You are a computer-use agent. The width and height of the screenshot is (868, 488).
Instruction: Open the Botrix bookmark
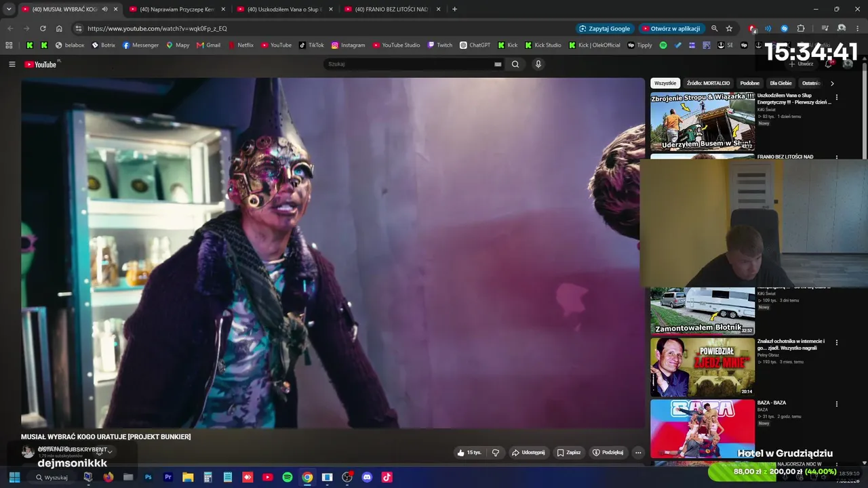104,45
